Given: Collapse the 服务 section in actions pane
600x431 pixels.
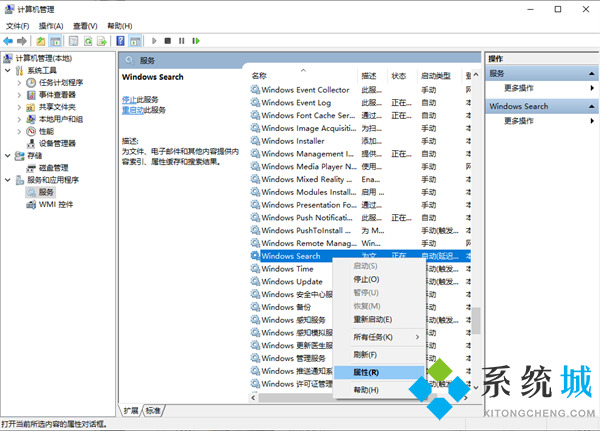Looking at the screenshot, I should tap(592, 73).
